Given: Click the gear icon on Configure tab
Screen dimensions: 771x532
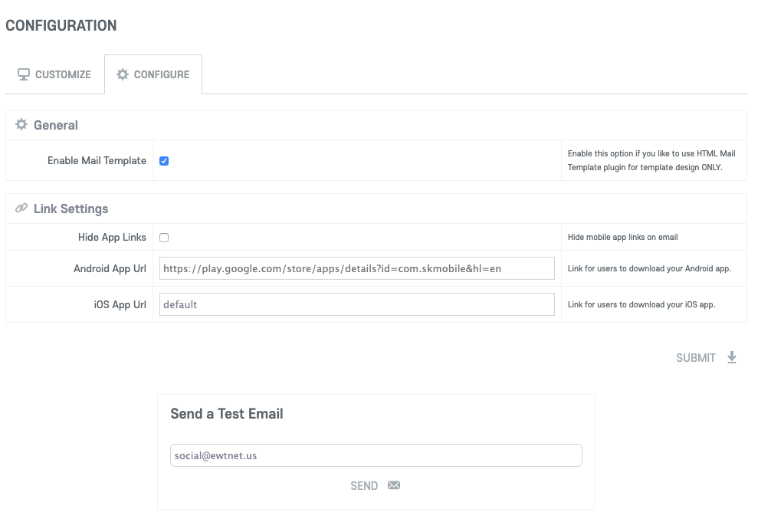Looking at the screenshot, I should click(123, 74).
